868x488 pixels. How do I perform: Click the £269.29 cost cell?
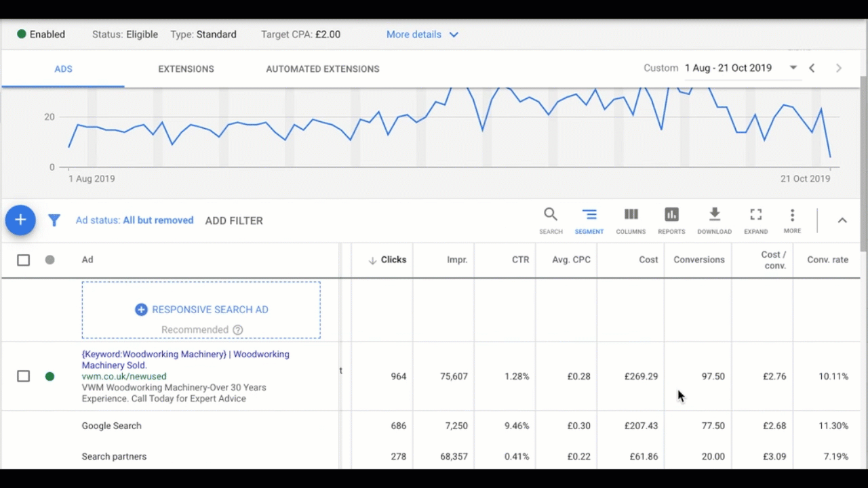point(641,377)
